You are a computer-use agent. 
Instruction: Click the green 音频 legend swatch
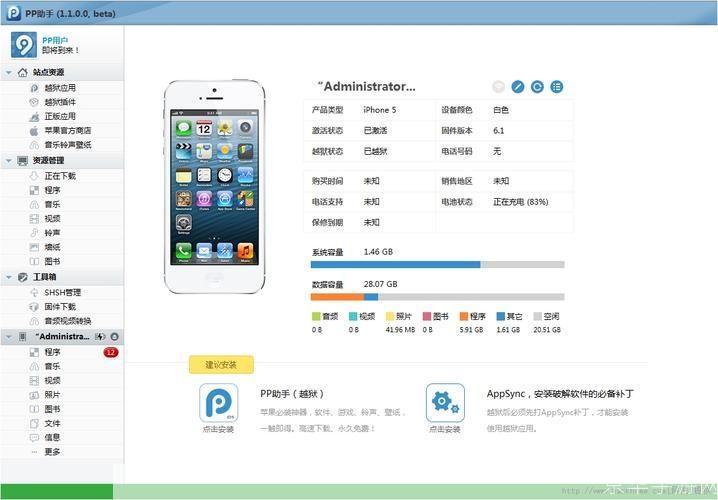316,316
